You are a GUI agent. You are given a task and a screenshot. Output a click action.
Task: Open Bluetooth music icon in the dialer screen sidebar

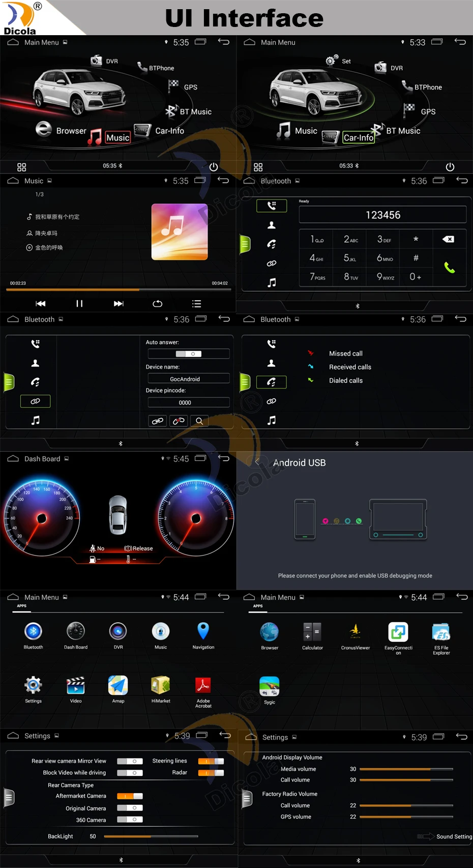[272, 282]
